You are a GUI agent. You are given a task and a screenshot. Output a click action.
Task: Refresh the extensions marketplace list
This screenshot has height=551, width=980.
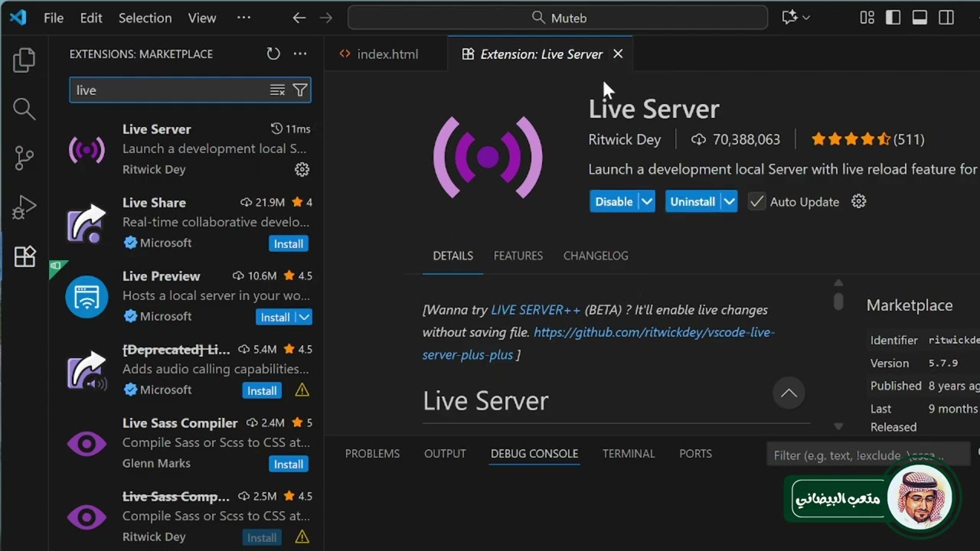273,54
